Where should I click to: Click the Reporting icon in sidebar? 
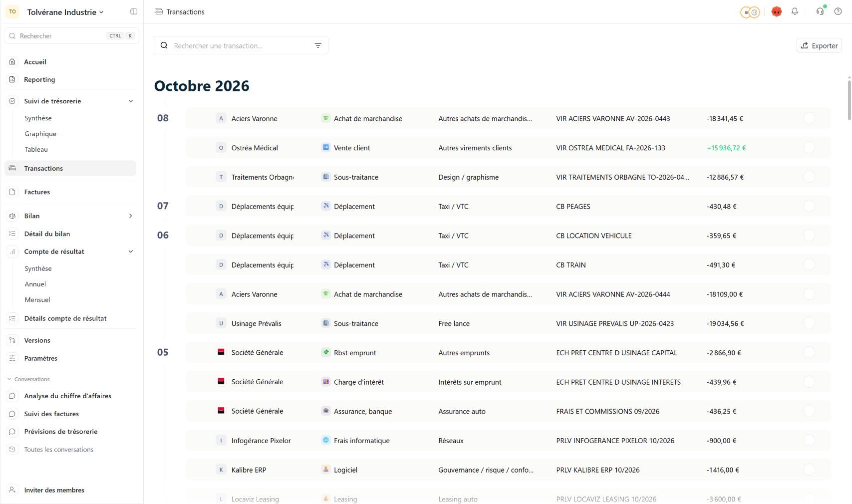point(12,79)
